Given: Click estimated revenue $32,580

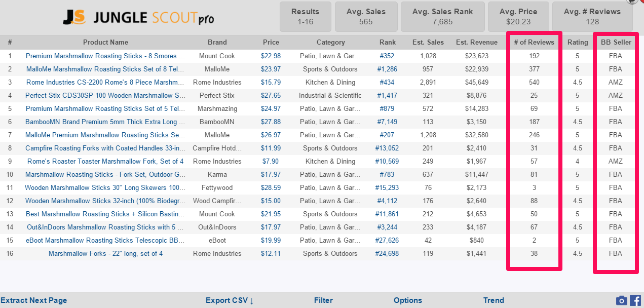Looking at the screenshot, I should click(477, 135).
